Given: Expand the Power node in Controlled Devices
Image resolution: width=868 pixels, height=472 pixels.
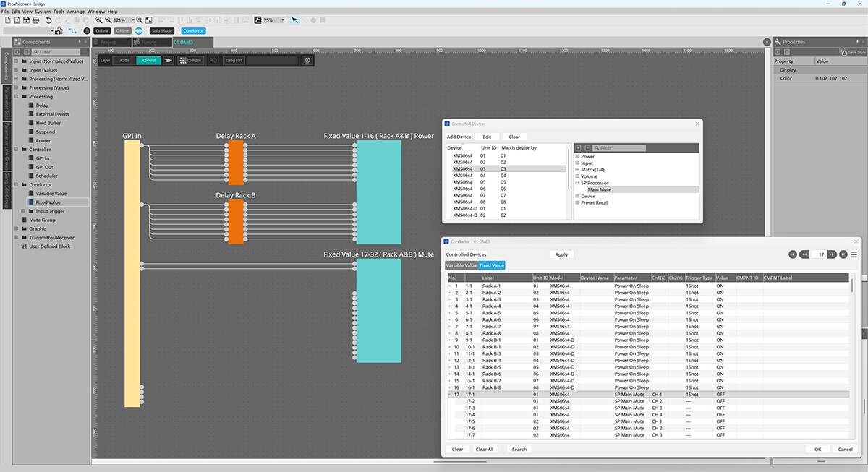Looking at the screenshot, I should 577,156.
